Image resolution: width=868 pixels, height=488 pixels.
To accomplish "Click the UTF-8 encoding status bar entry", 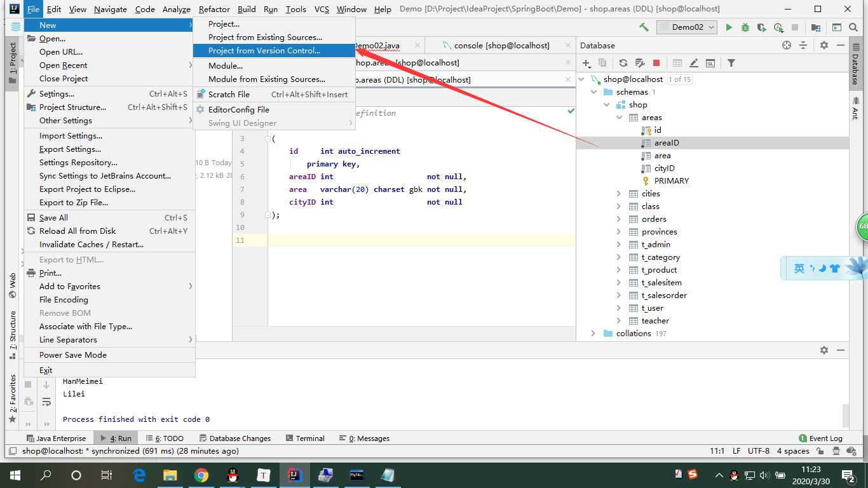I will pyautogui.click(x=759, y=451).
